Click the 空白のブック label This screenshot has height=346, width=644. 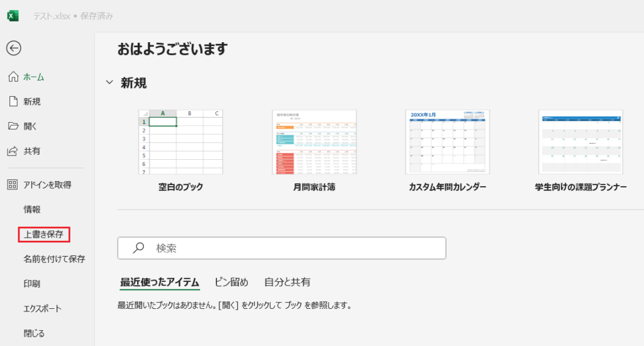(x=180, y=187)
